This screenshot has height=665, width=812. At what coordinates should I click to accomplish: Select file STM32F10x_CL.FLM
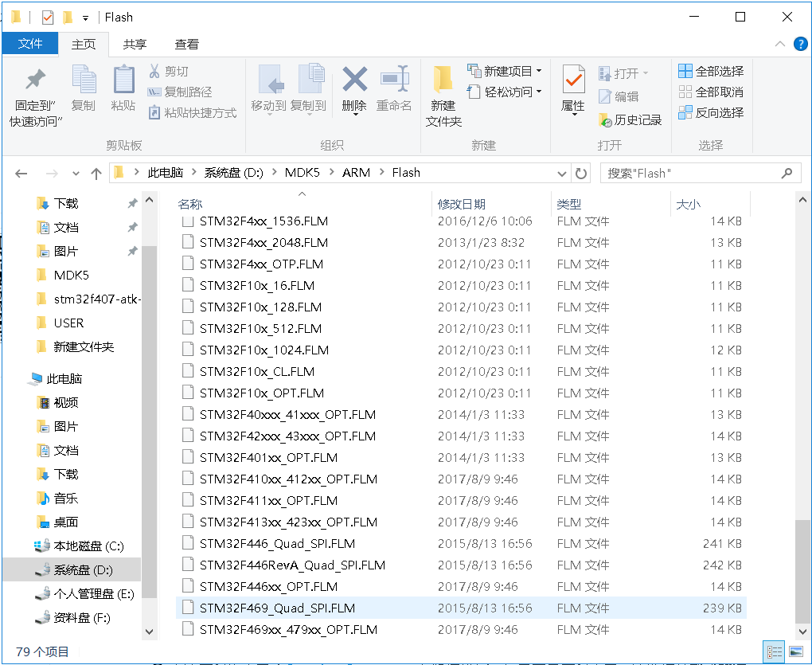[461, 371]
